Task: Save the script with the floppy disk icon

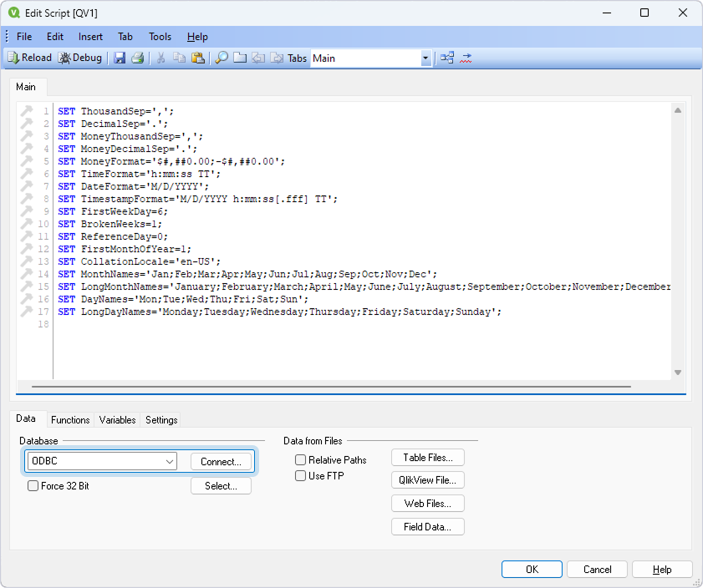Action: 120,58
